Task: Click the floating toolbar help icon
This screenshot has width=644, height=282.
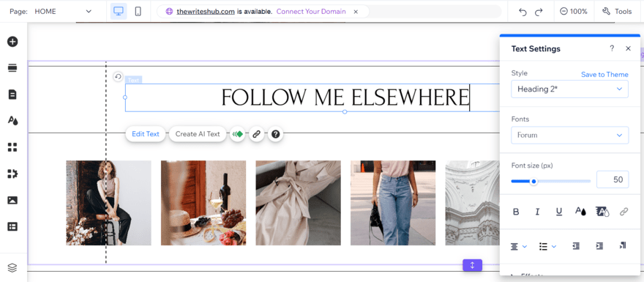Action: [276, 134]
